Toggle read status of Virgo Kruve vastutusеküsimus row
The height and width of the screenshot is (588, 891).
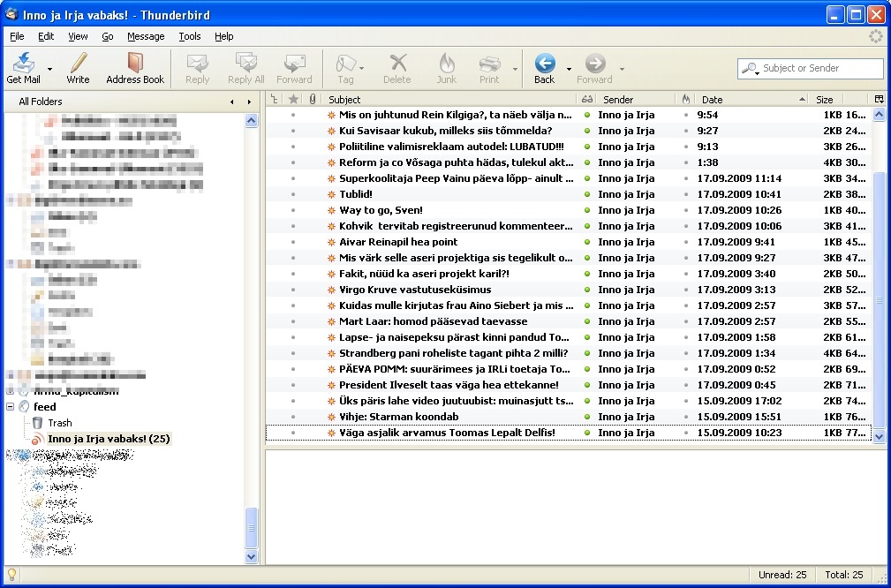pyautogui.click(x=587, y=290)
